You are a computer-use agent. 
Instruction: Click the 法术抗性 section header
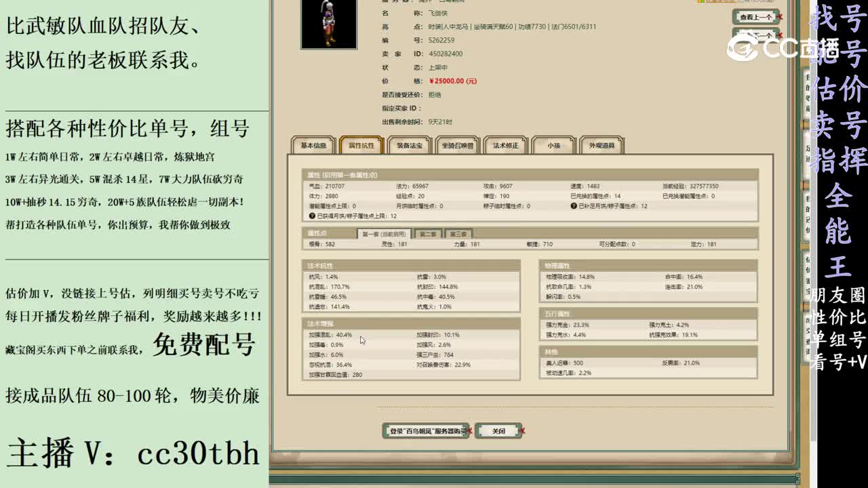(412, 265)
